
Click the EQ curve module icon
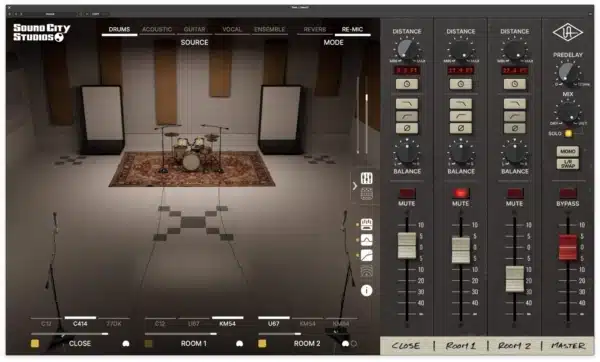coord(367,240)
